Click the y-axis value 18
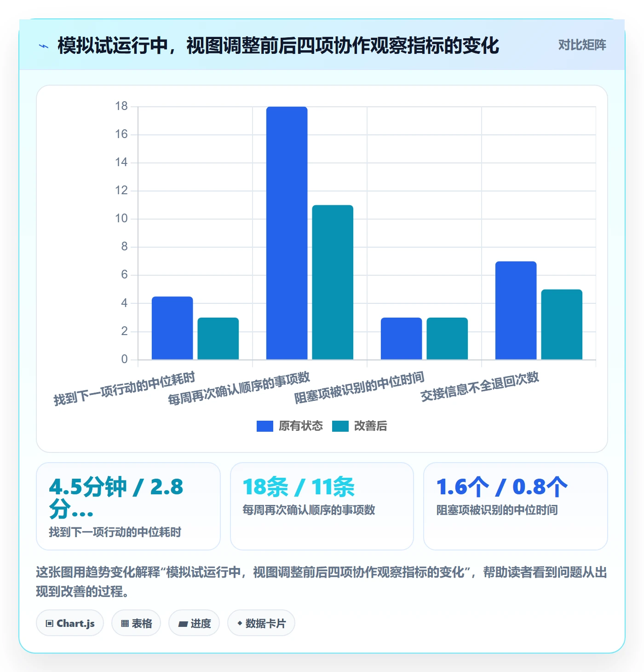 pos(121,106)
